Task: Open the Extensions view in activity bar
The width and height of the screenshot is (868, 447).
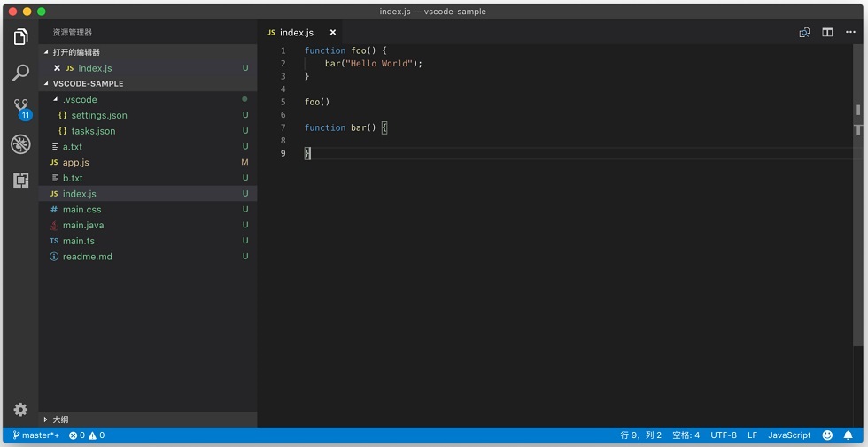Action: click(20, 180)
